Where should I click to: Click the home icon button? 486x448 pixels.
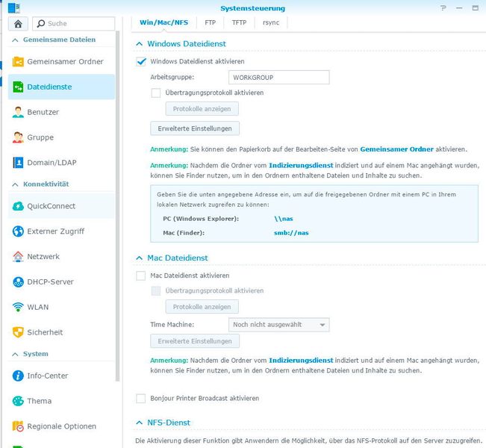18,24
